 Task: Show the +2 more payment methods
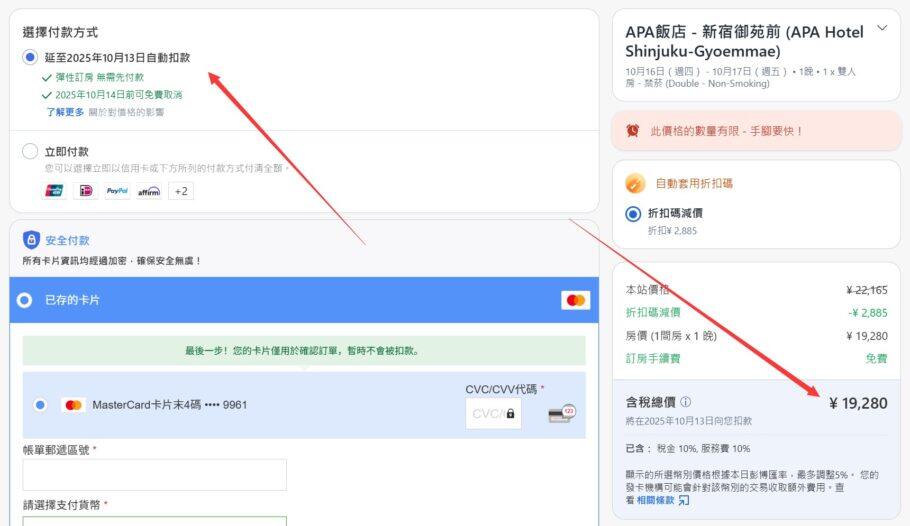point(180,191)
